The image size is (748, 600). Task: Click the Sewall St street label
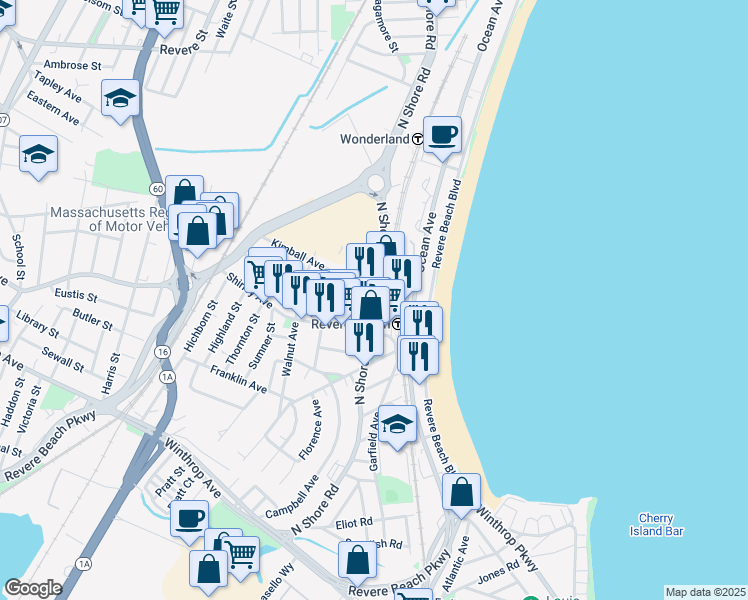coord(62,360)
